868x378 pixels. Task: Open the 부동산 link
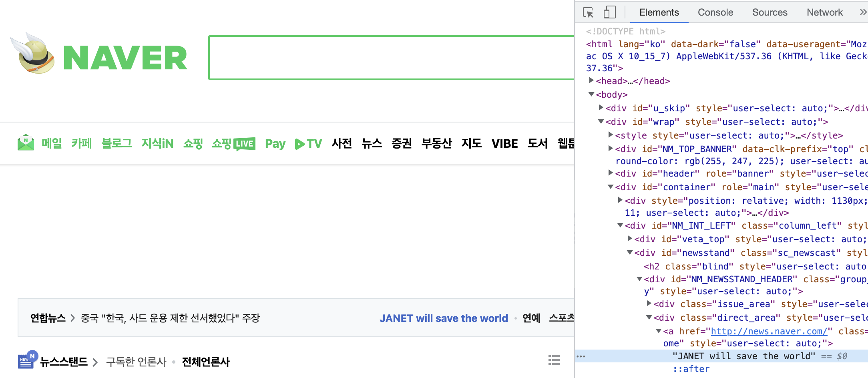pos(437,143)
